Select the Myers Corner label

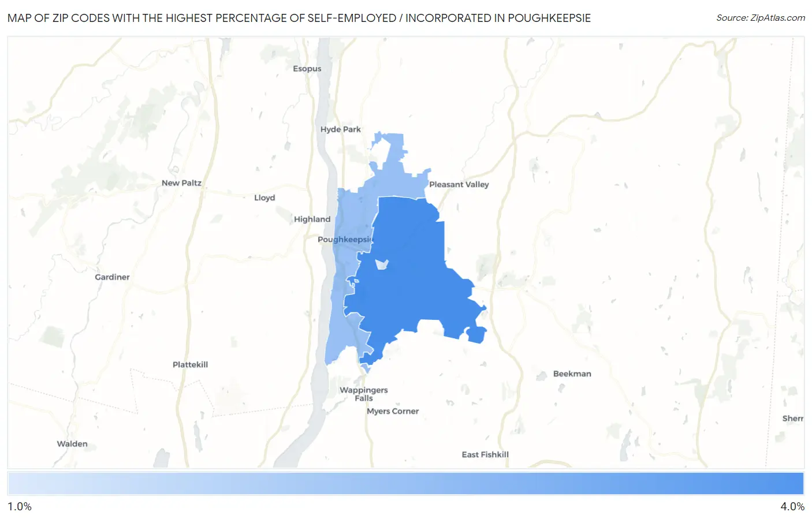[x=393, y=412]
